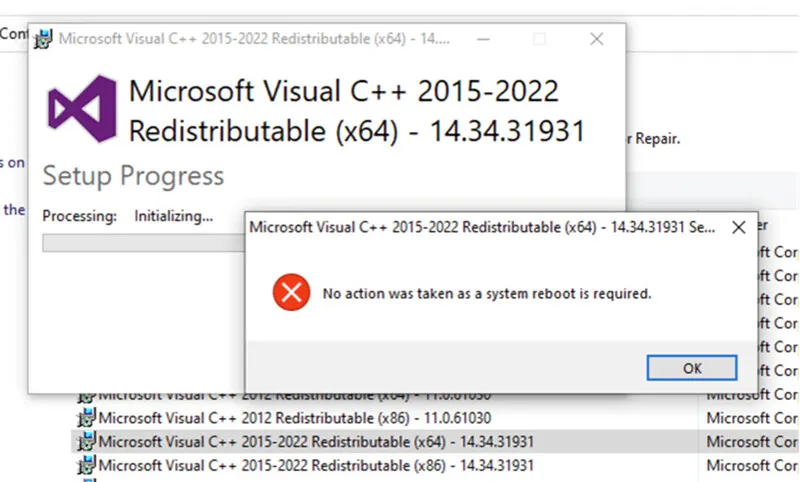This screenshot has height=482, width=800.
Task: Click icon beside 2015-2022 Redistributable (x86) list entry
Action: pyautogui.click(x=87, y=466)
